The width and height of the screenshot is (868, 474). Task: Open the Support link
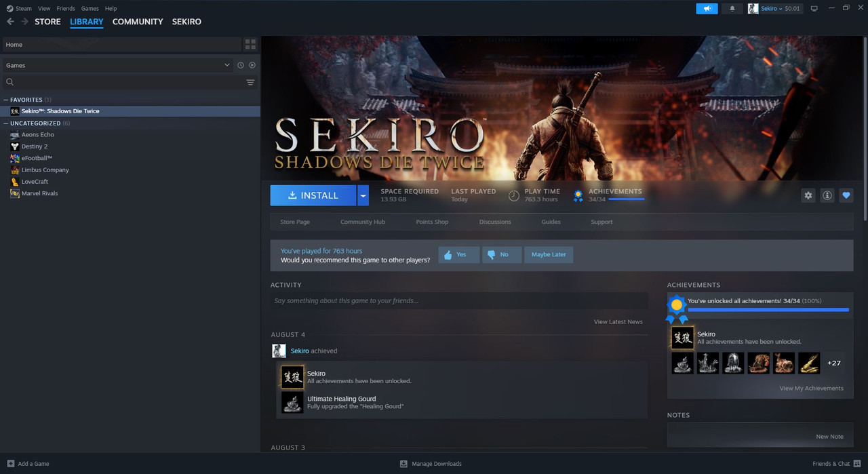pos(601,222)
